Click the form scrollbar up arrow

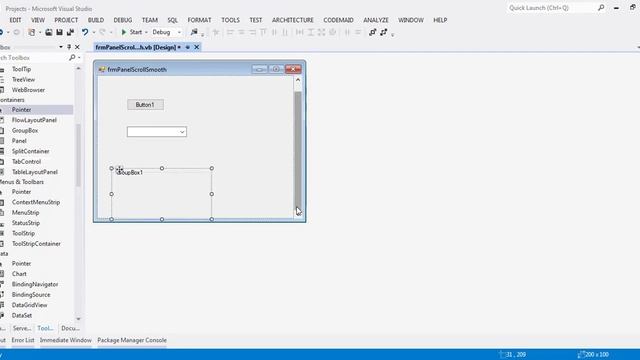coord(298,80)
